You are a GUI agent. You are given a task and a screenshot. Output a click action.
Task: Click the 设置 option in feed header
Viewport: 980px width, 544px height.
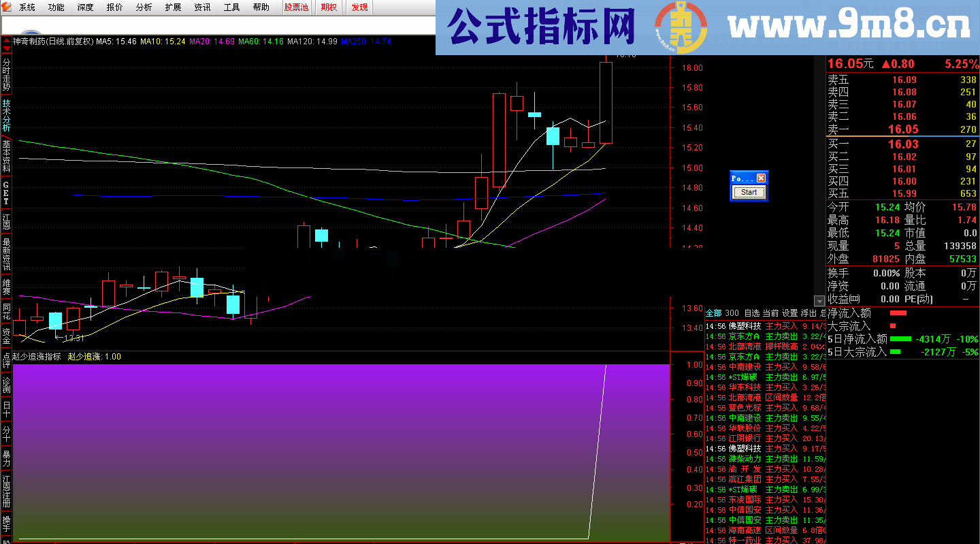click(789, 313)
